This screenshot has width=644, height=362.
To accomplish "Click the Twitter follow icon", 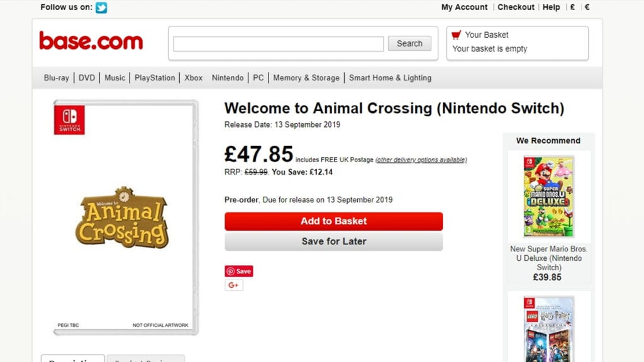I will click(101, 8).
